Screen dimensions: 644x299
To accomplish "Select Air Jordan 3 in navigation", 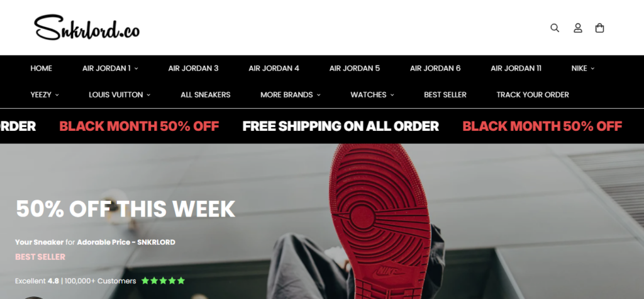I will pyautogui.click(x=193, y=68).
